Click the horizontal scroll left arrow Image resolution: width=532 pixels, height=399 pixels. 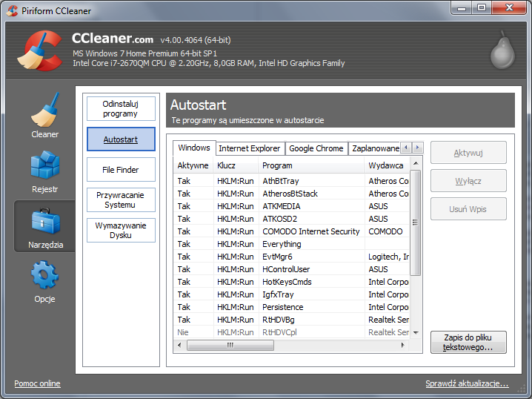[x=179, y=346]
